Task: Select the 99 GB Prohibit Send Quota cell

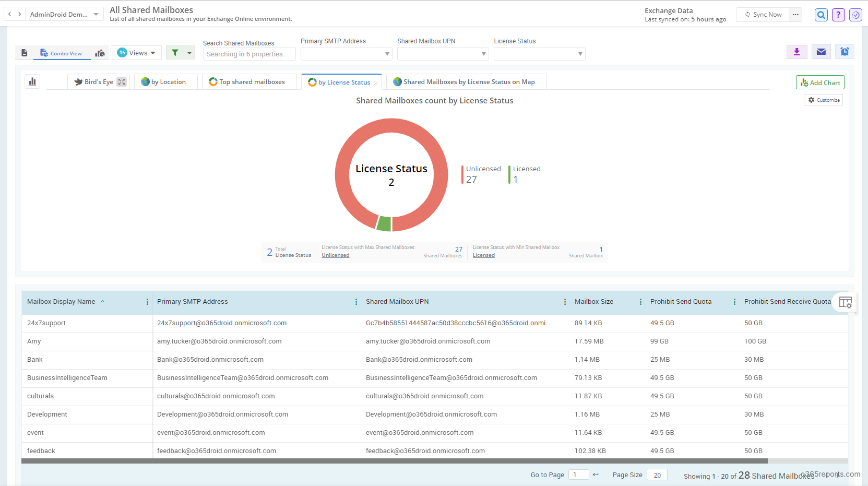Action: [692, 341]
